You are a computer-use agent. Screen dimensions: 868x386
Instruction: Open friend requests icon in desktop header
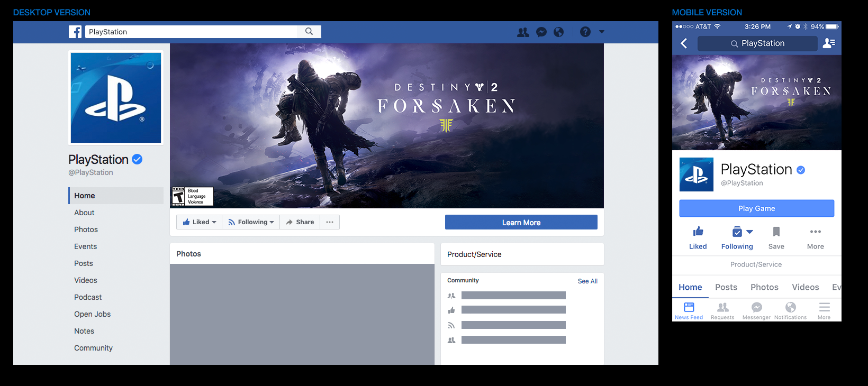point(523,32)
